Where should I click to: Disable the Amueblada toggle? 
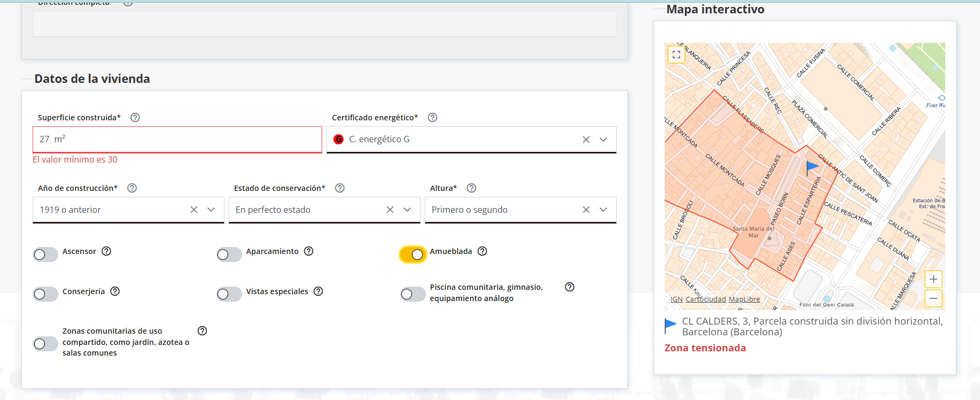(413, 255)
